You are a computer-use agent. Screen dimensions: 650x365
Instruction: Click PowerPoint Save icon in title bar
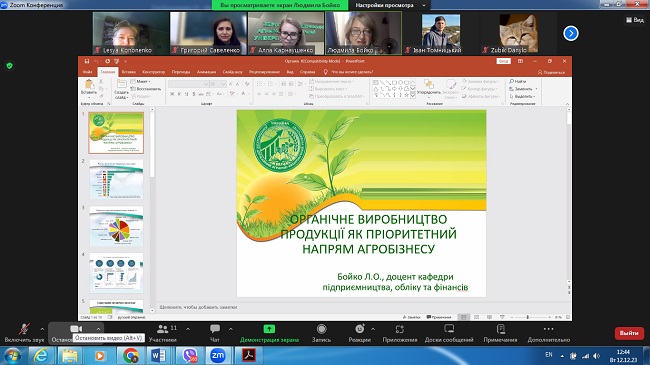[87, 61]
